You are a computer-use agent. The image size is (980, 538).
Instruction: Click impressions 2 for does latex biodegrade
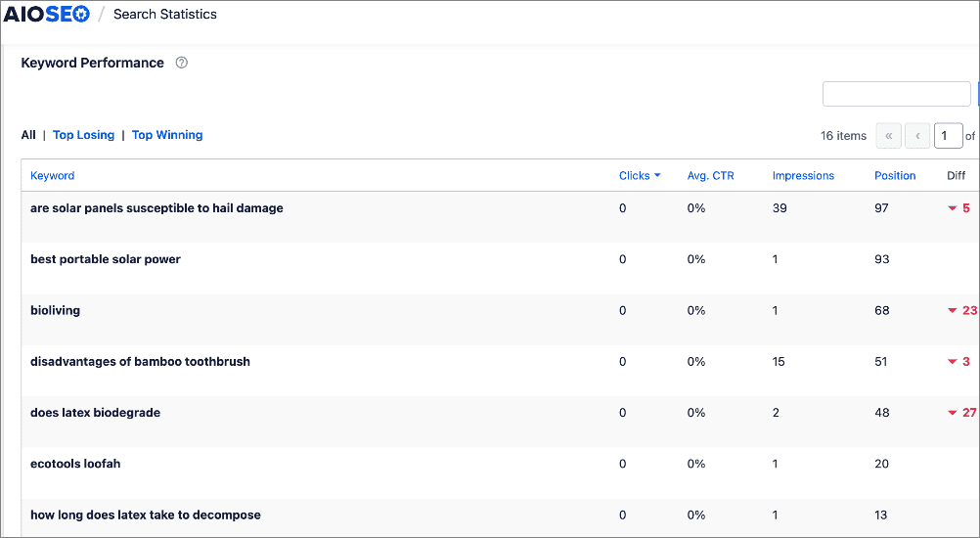coord(776,413)
